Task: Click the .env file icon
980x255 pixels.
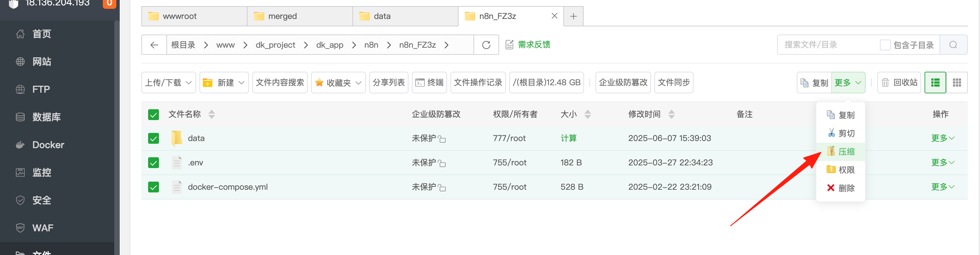Action: click(177, 163)
